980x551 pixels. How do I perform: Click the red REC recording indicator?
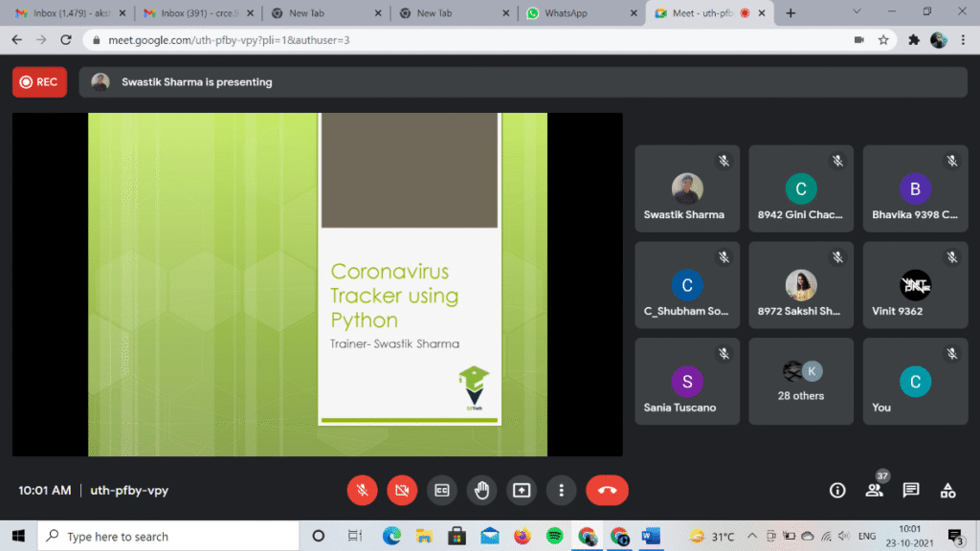tap(39, 82)
